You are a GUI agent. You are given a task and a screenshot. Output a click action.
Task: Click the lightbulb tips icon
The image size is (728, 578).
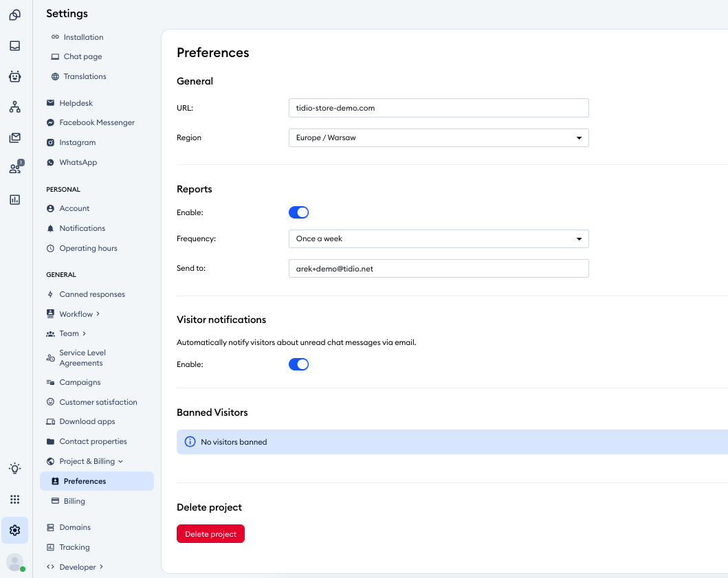[14, 468]
